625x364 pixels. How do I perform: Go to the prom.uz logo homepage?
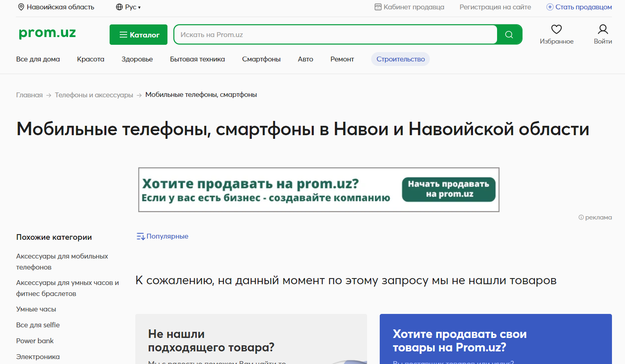(47, 33)
